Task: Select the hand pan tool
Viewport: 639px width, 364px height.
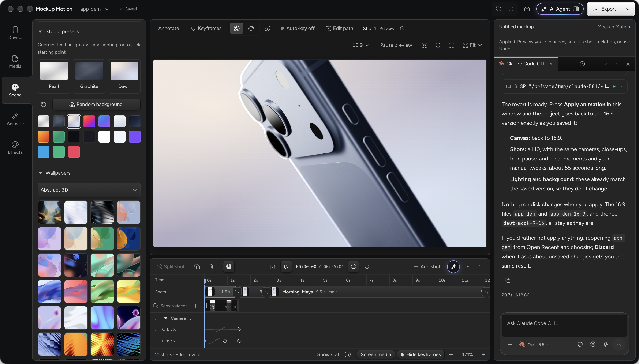Action: [251, 28]
